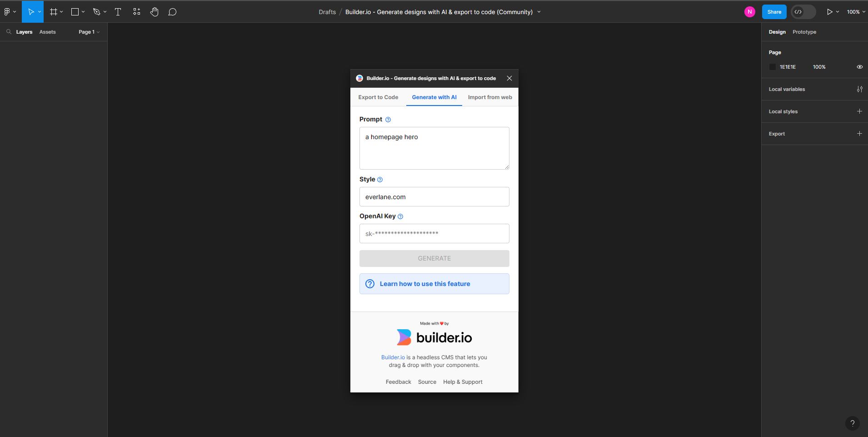Viewport: 868px width, 437px height.
Task: Click the Share button
Action: pos(774,12)
